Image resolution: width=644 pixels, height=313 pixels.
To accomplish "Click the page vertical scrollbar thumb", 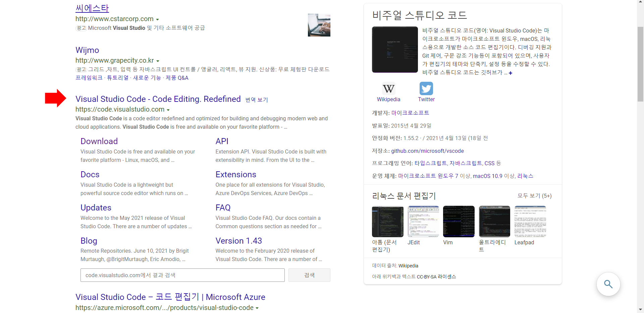I will coord(640,64).
